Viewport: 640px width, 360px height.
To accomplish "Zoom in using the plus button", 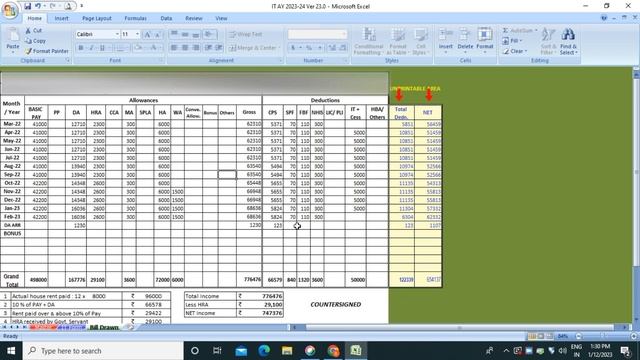I will (633, 336).
